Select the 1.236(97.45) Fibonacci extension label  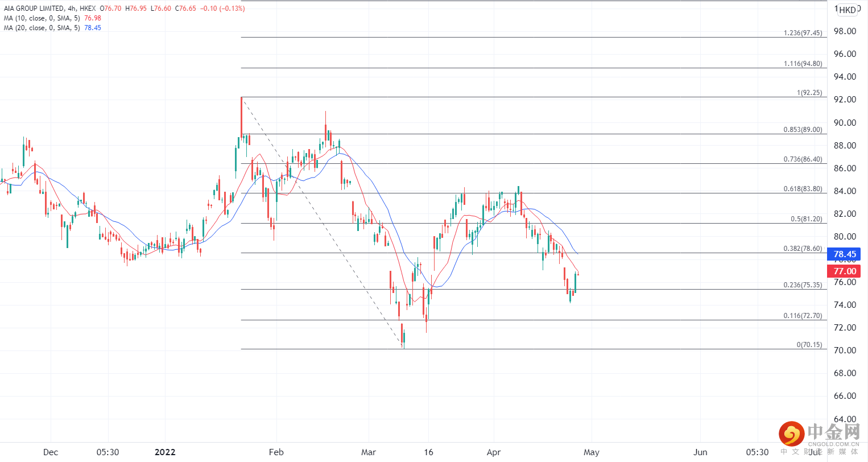coord(803,33)
